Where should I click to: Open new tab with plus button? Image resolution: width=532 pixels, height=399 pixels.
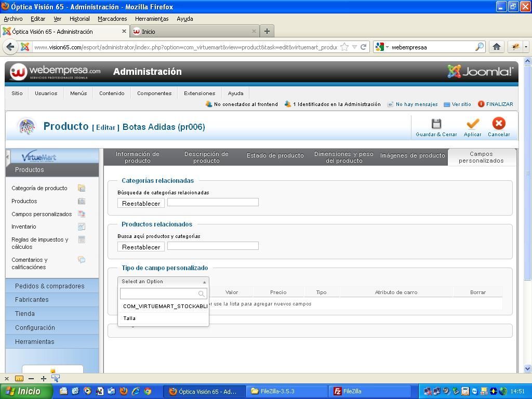(x=267, y=31)
